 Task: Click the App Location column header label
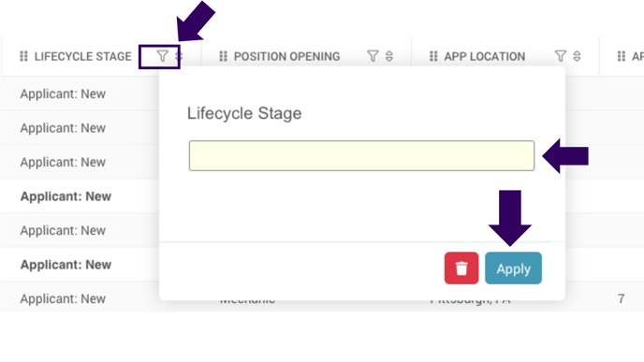tap(484, 56)
